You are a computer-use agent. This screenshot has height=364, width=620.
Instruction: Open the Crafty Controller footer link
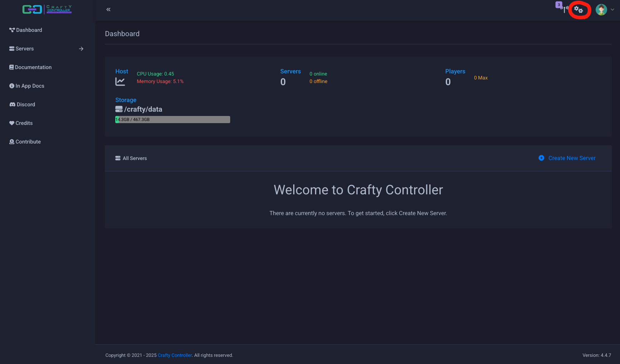click(175, 355)
